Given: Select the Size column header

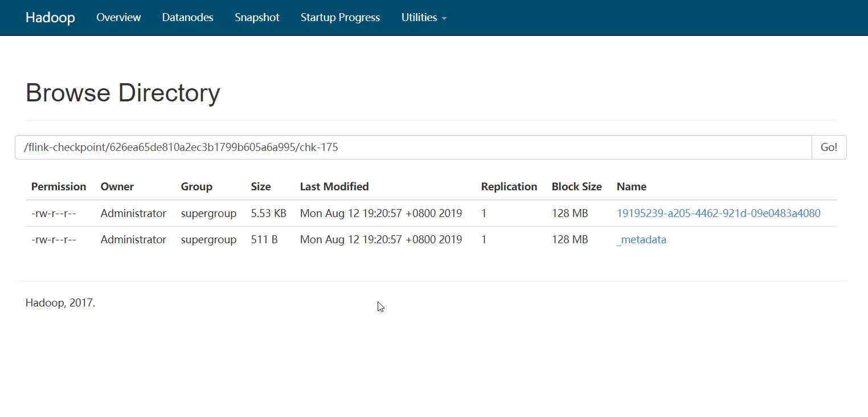Looking at the screenshot, I should point(261,187).
